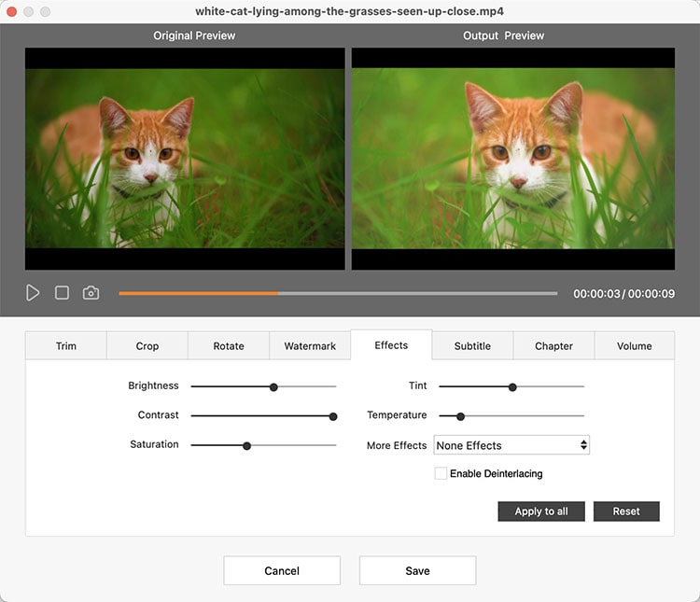Viewport: 700px width, 602px height.
Task: Click the stop playback square icon
Action: pos(62,293)
